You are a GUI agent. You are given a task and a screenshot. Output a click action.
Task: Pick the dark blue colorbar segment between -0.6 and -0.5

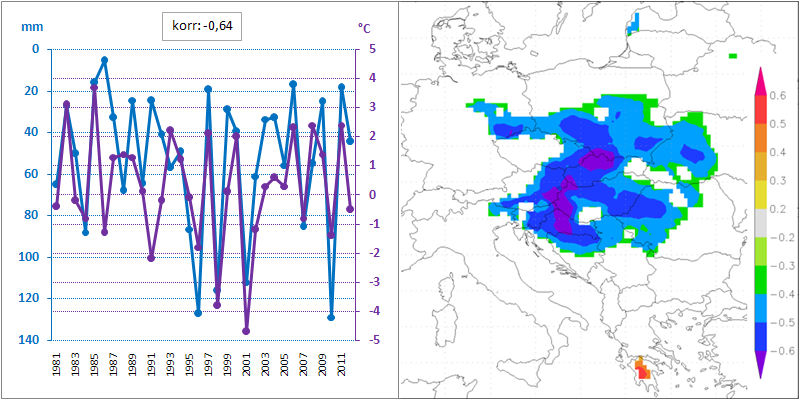pos(761,337)
